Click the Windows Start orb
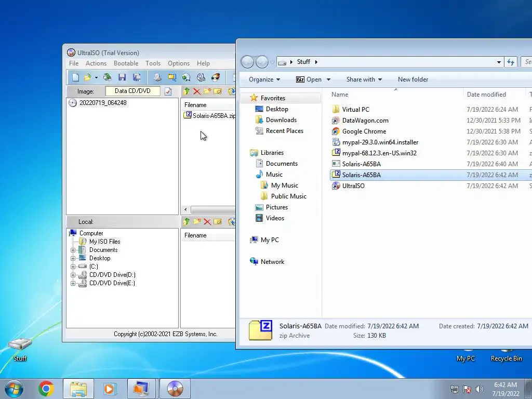Image resolution: width=532 pixels, height=399 pixels. point(14,389)
